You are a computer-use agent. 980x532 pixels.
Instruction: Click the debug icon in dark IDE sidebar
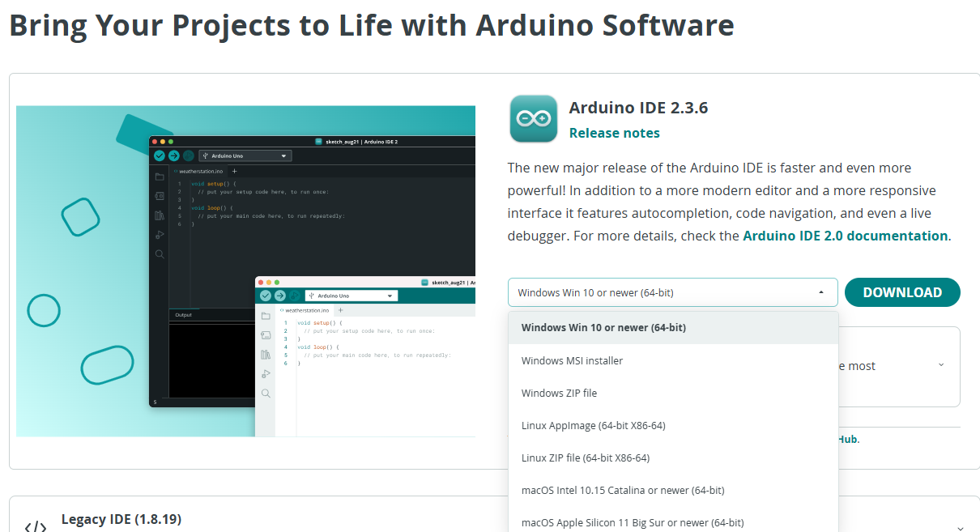(160, 235)
